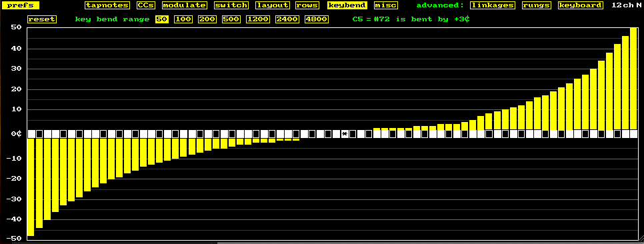Open the misc tab
The width and height of the screenshot is (644, 244).
coord(385,5)
